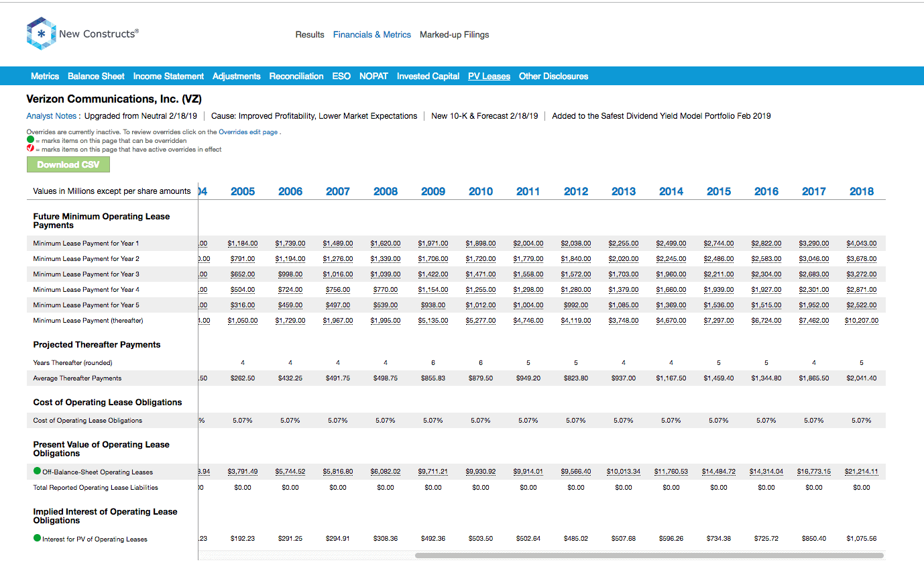Click 2018 interest for PV value $1,075.56
The height and width of the screenshot is (573, 924).
[x=862, y=539]
